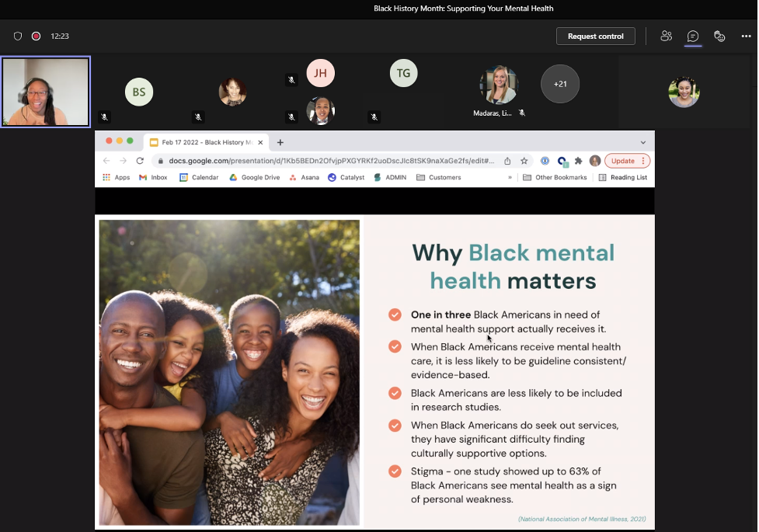759x532 pixels.
Task: Show the meeting chat conversation
Action: pos(693,37)
